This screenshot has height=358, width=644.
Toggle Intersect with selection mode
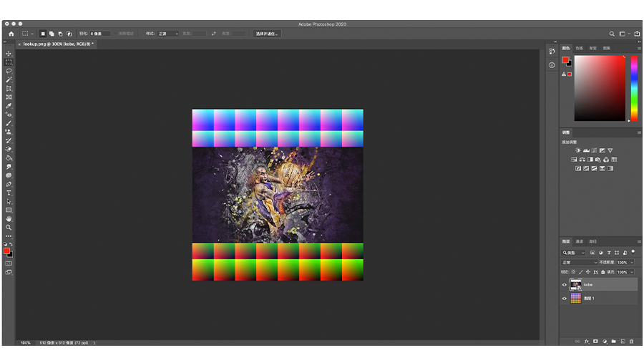tap(69, 34)
